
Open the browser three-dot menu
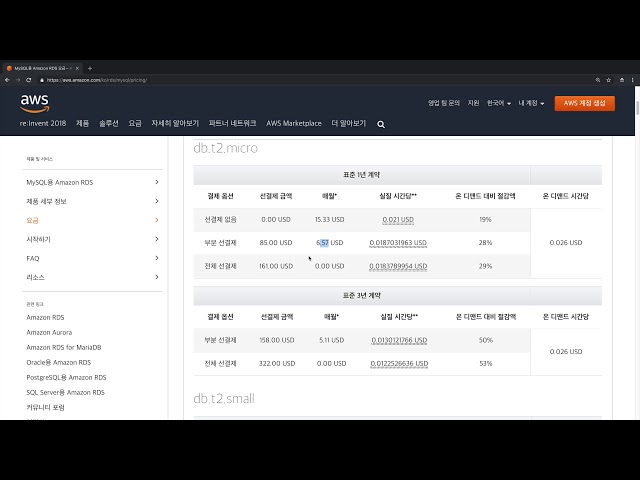coord(633,80)
